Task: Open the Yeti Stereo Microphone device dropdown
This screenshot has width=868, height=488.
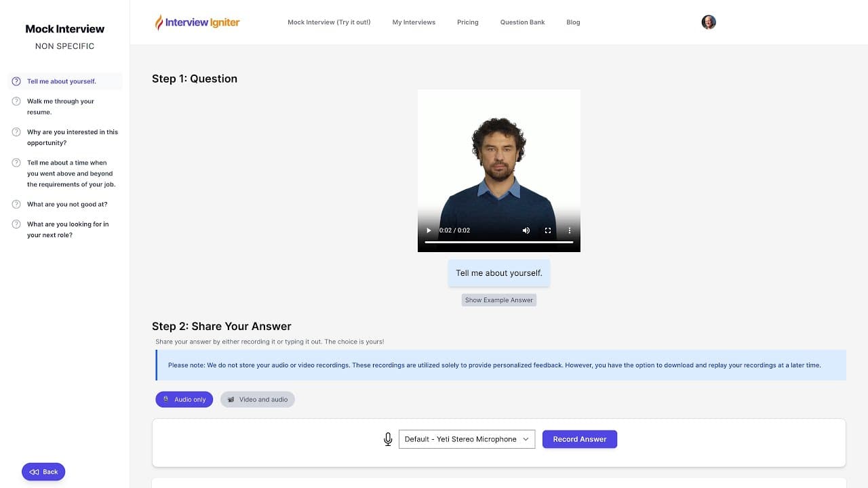Action: (x=467, y=439)
